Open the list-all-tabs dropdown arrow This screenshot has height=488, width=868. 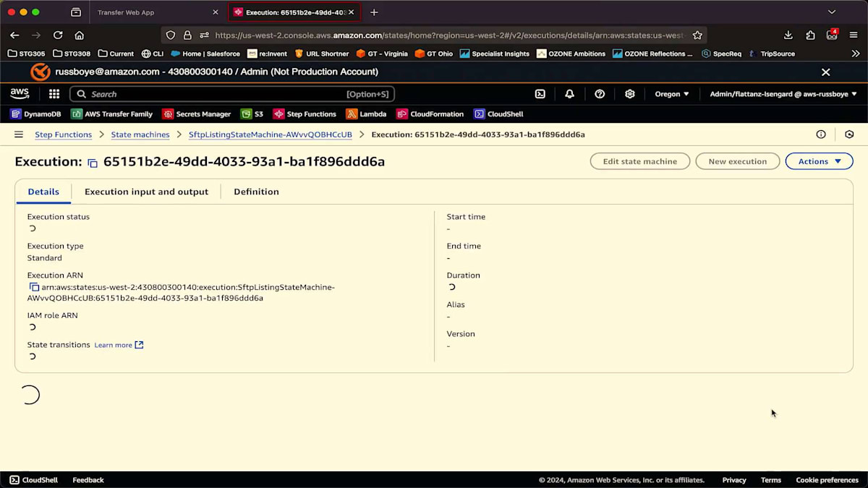(x=832, y=12)
